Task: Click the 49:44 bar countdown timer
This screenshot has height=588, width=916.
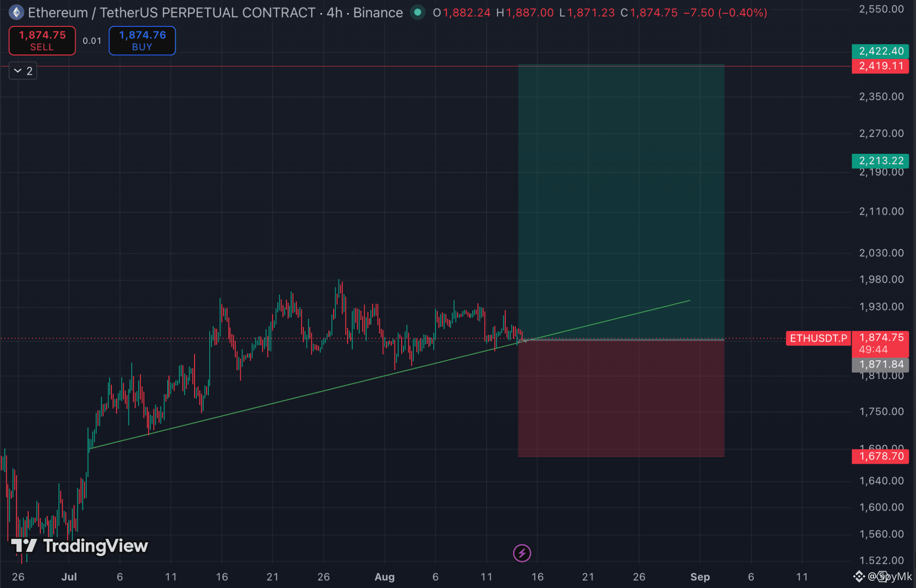Action: click(x=873, y=350)
